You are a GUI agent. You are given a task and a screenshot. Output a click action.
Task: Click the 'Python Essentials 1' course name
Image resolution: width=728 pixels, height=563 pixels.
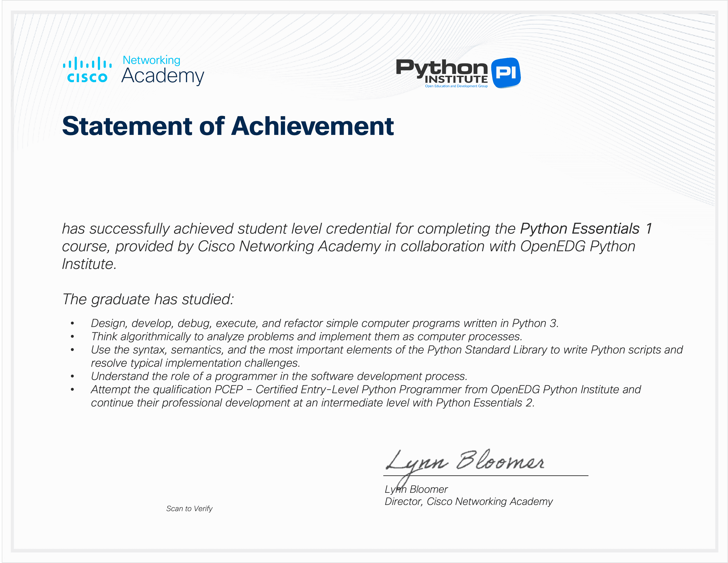pos(586,229)
